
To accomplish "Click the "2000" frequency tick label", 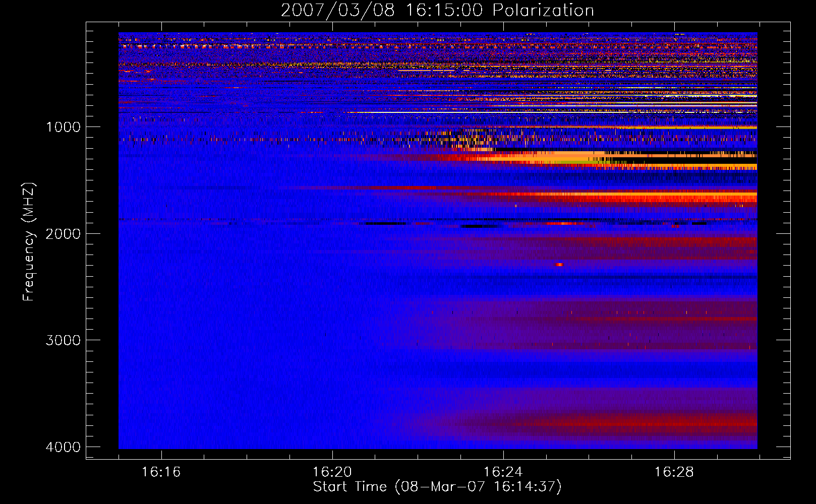I will 63,234.
